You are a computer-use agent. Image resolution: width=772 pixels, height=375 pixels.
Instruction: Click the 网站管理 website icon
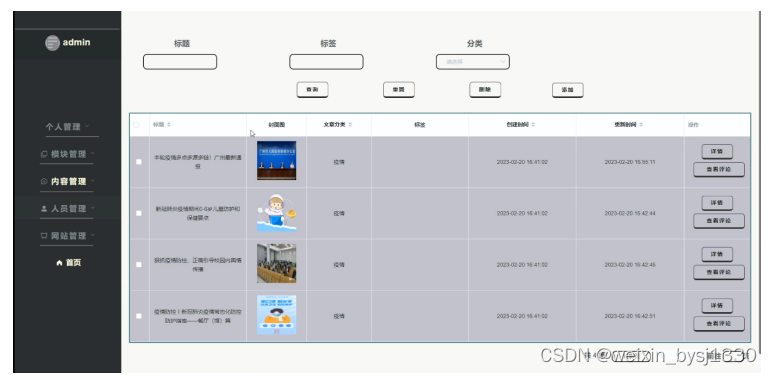[44, 236]
